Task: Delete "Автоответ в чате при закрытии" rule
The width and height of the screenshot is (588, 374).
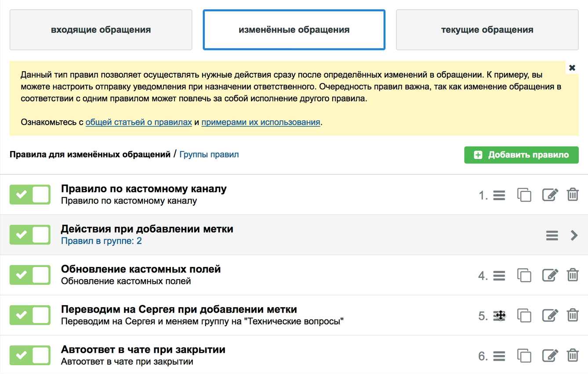Action: click(x=573, y=356)
